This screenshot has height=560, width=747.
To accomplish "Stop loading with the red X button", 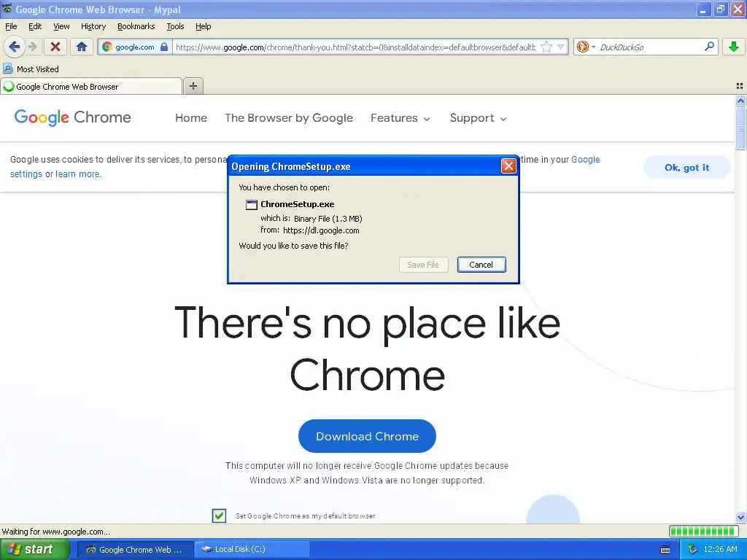I will tap(55, 47).
